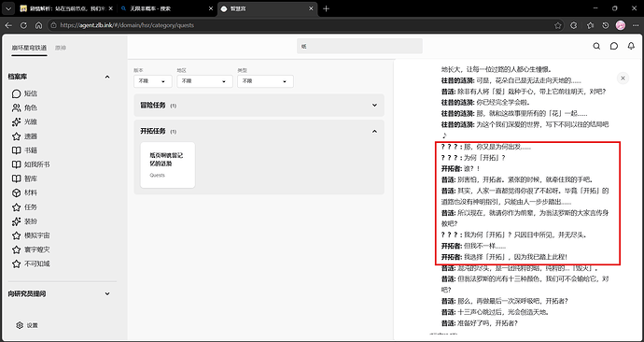
Task: Click line 昔涟: 十三声心跳过后
Action: point(495,312)
